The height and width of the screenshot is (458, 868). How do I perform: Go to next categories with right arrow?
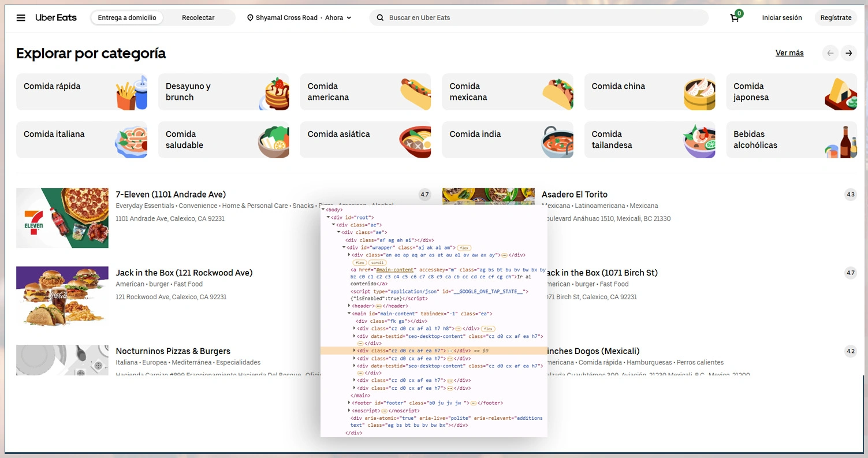point(848,53)
